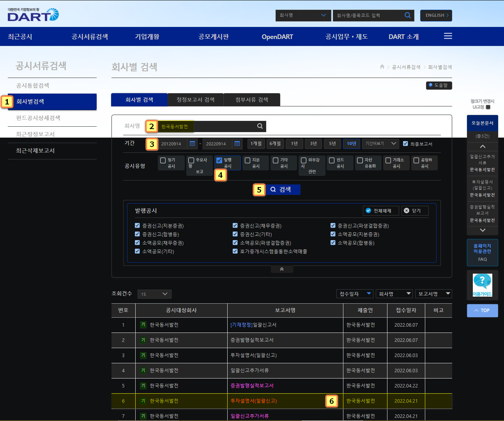504x421 pixels.
Task: Open the end date calendar icon
Action: pos(237,143)
